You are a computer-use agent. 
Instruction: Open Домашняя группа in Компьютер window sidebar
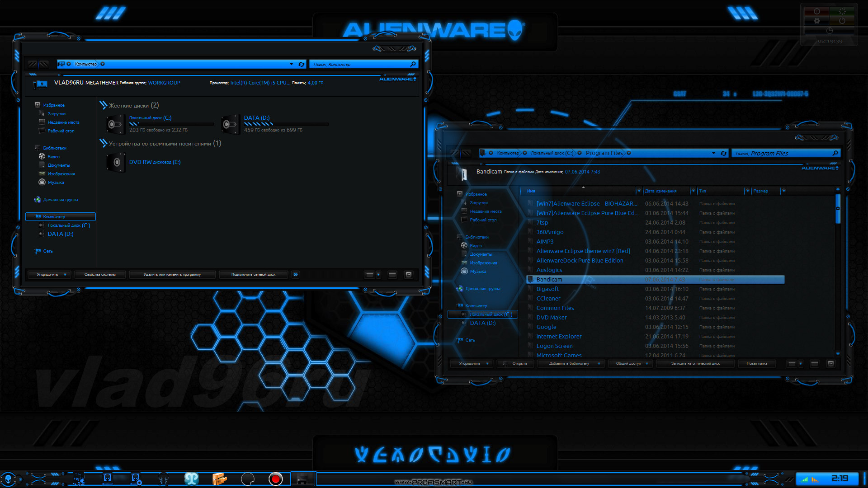(60, 199)
